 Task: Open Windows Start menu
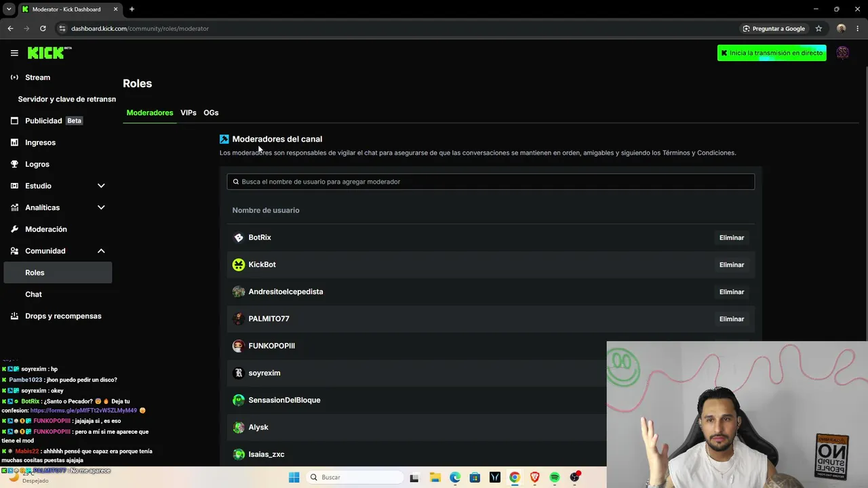click(x=294, y=477)
